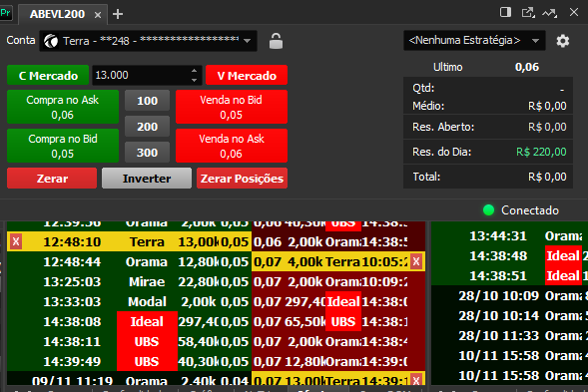Screen dimensions: 588x392
Task: Set quantity preset 300
Action: click(x=147, y=153)
